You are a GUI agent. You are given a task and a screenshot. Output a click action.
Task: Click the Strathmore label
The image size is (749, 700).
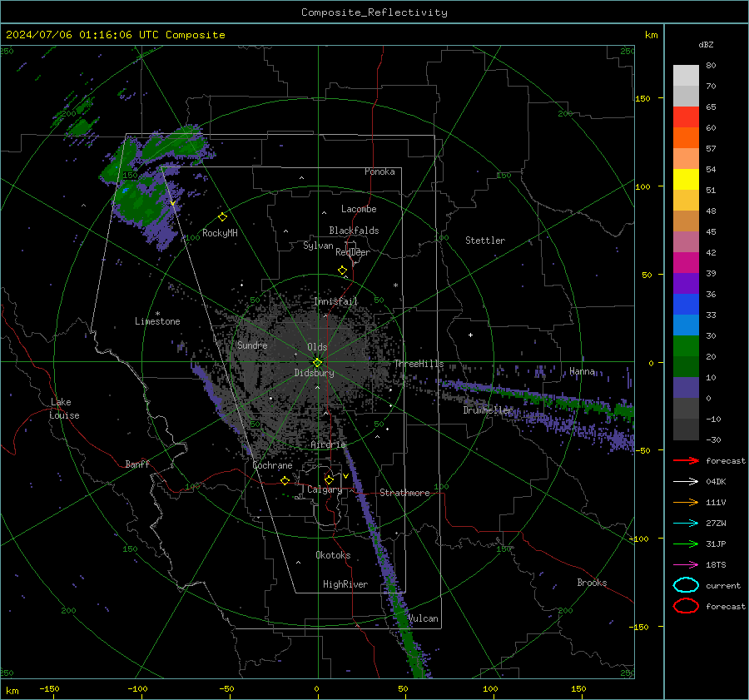[x=404, y=493]
